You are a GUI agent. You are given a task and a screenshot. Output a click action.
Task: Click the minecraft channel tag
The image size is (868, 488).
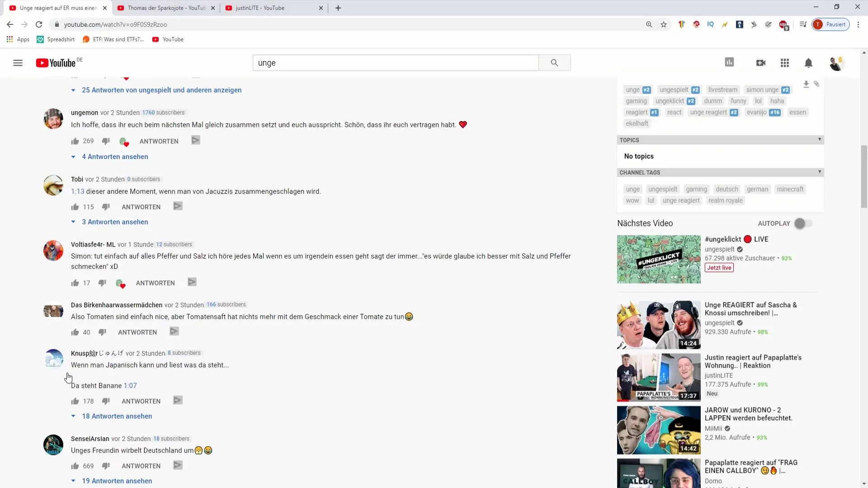click(x=790, y=189)
